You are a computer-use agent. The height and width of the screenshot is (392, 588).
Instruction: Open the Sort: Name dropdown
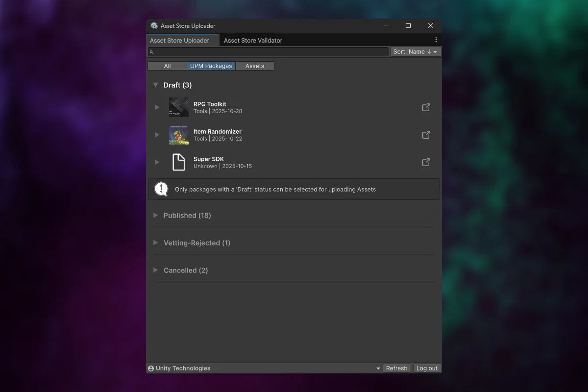415,52
